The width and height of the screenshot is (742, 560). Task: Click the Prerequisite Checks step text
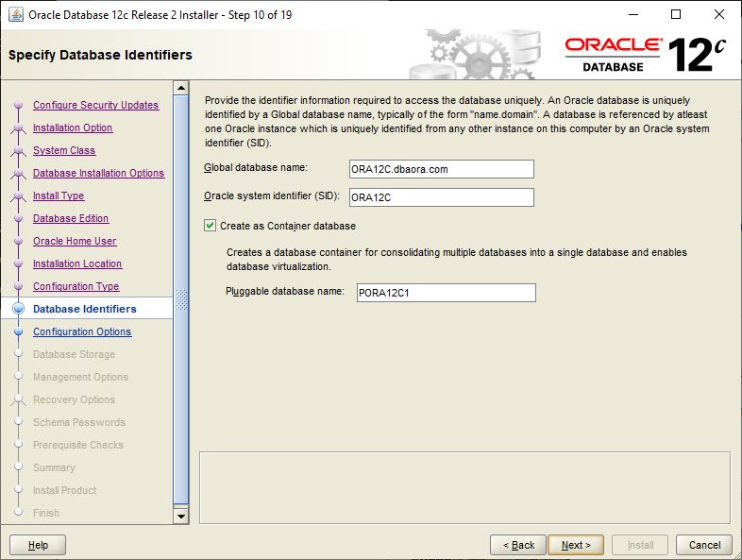click(x=78, y=445)
